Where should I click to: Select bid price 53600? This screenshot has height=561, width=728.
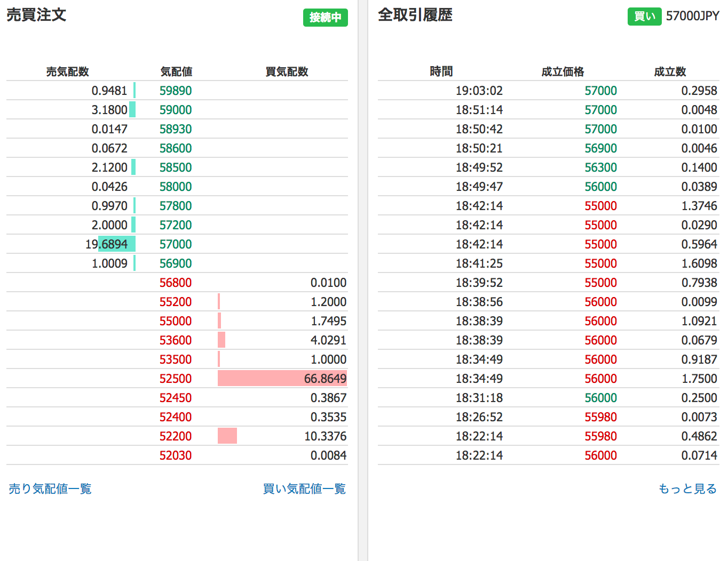[x=176, y=340]
